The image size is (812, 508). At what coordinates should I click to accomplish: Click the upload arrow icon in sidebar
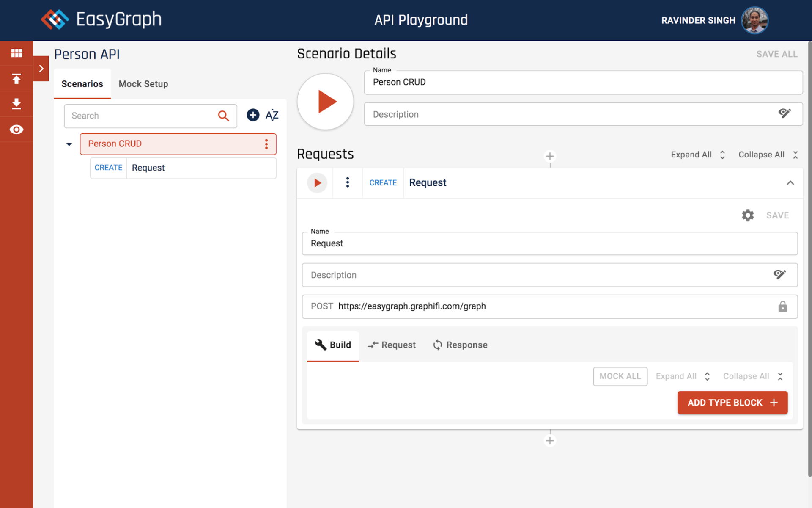[x=16, y=79]
